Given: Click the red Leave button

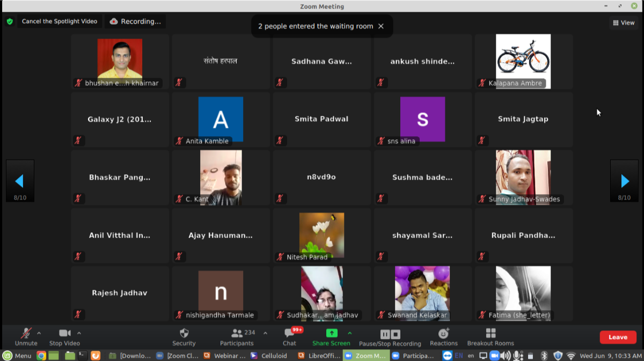Looking at the screenshot, I should [x=618, y=337].
